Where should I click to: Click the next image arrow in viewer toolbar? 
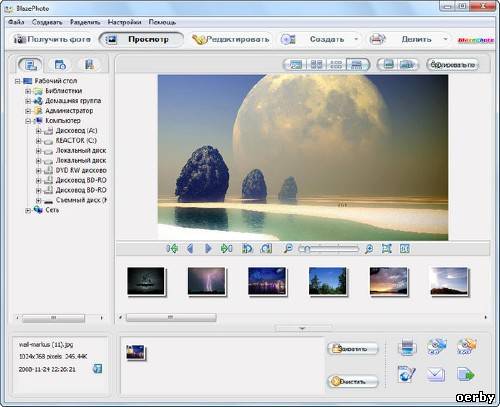click(208, 249)
